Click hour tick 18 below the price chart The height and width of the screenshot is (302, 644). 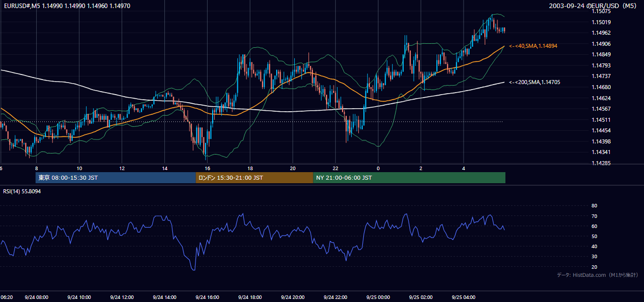coord(250,168)
